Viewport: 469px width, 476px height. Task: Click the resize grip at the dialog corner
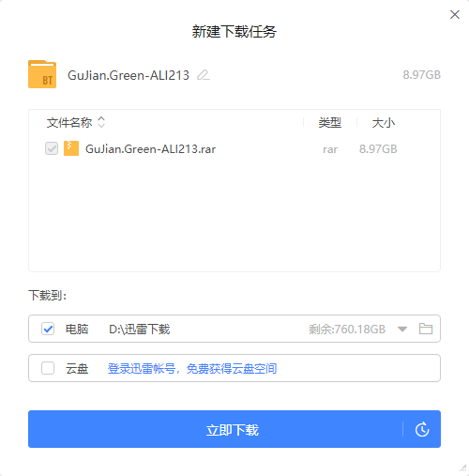tap(463, 468)
